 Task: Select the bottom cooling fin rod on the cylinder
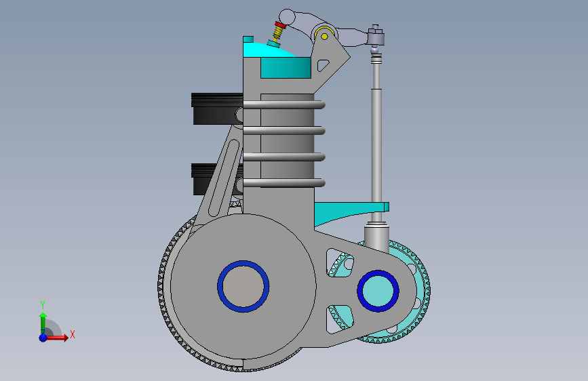pyautogui.click(x=284, y=183)
